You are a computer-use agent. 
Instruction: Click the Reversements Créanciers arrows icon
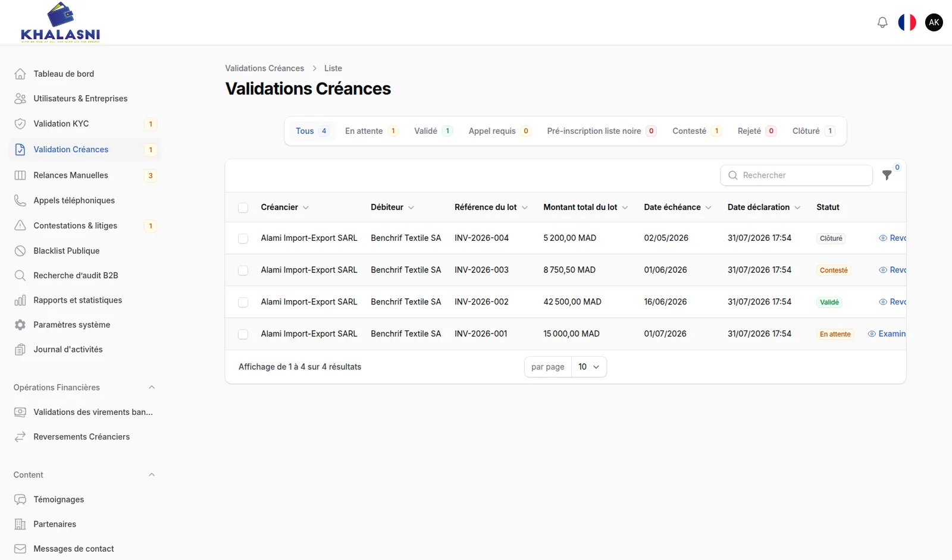(20, 436)
